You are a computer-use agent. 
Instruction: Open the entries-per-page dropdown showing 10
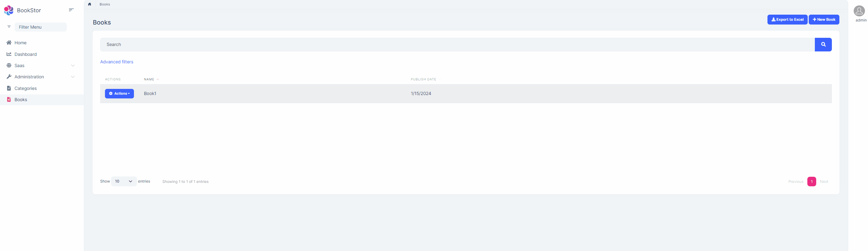(x=124, y=182)
